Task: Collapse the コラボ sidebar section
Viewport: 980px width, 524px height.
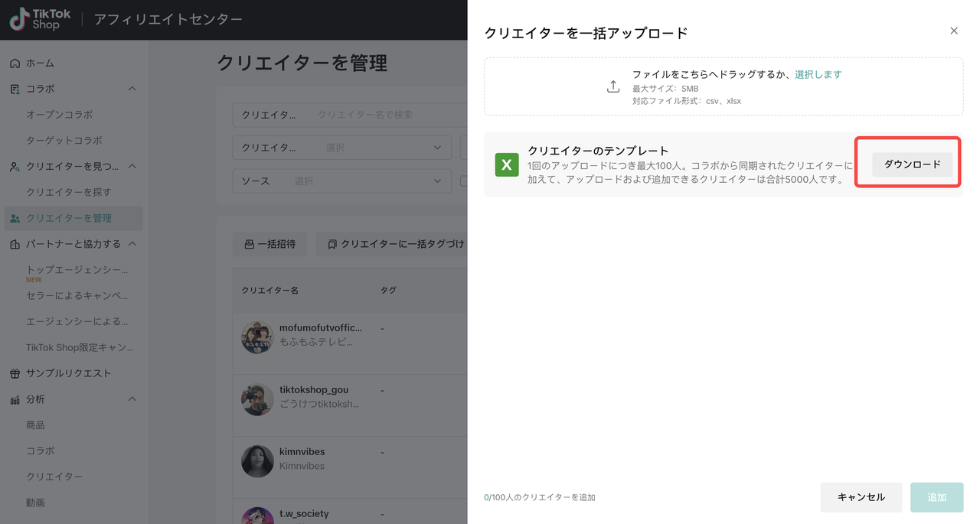Action: [x=132, y=89]
